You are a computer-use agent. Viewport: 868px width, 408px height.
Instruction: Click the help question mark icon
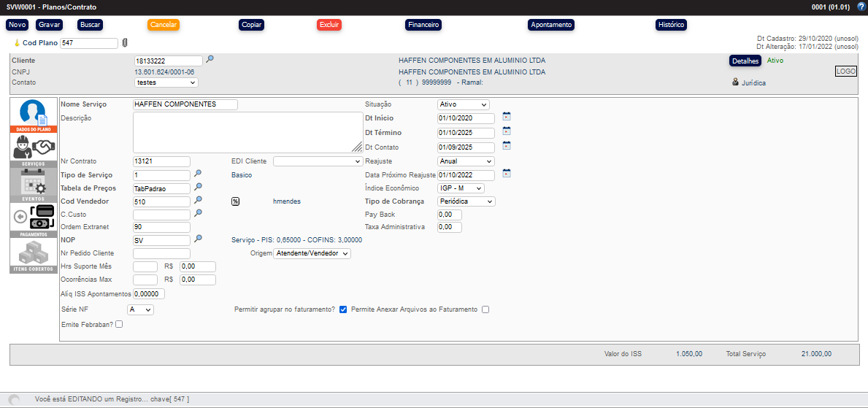coord(861,7)
